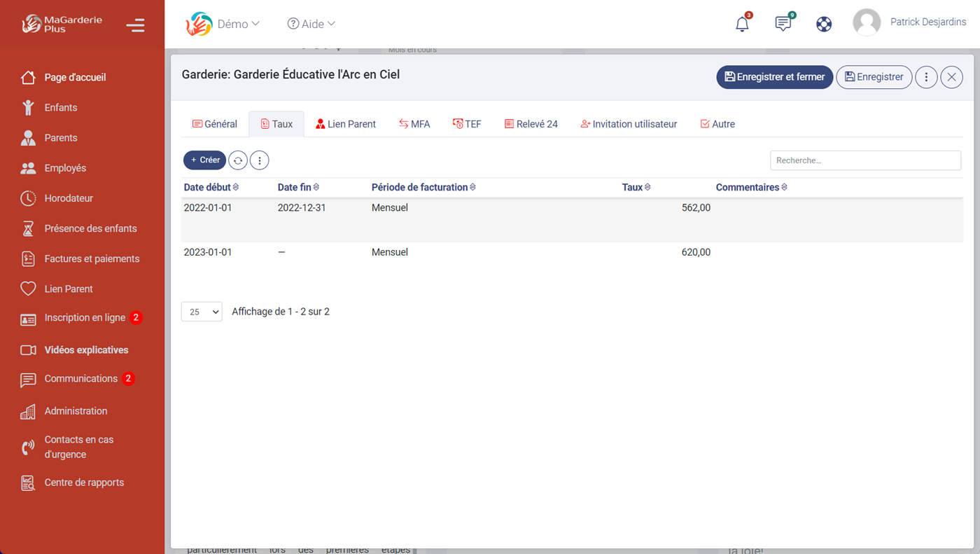The image size is (980, 554).
Task: Expand the Démo dropdown menu
Action: click(238, 24)
